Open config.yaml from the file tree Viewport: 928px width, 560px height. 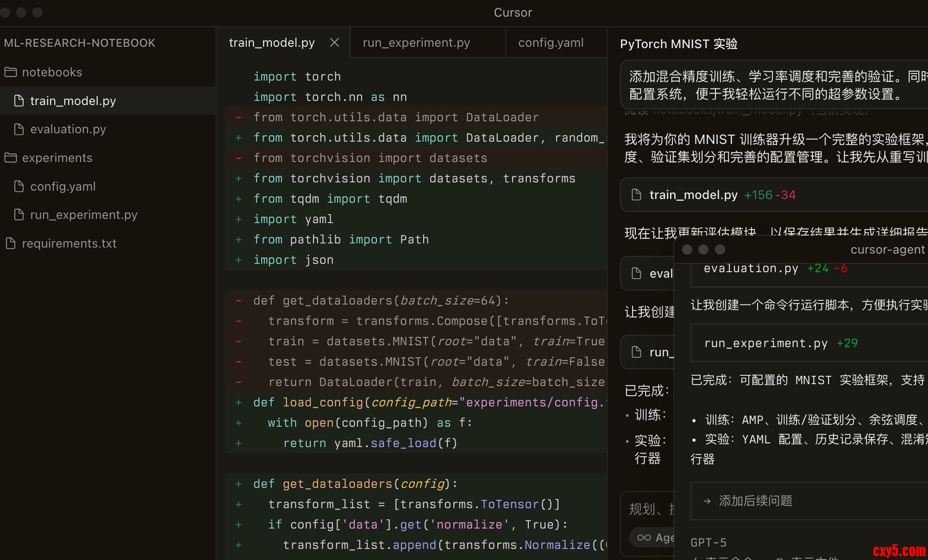click(63, 187)
